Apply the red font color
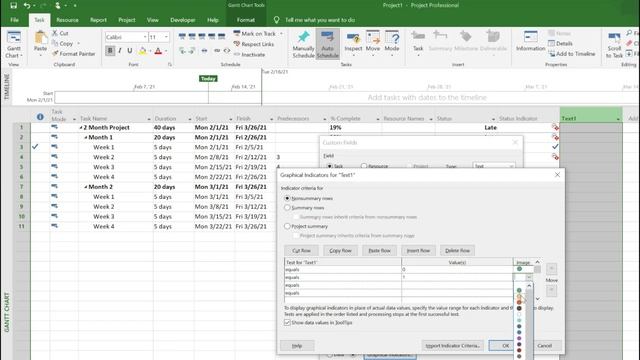The image size is (640, 360). click(158, 51)
